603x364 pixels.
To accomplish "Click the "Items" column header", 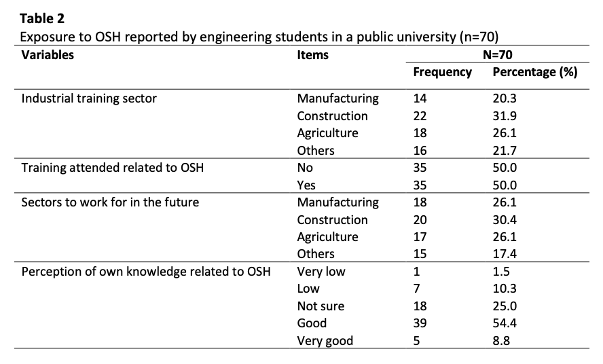I will point(312,55).
